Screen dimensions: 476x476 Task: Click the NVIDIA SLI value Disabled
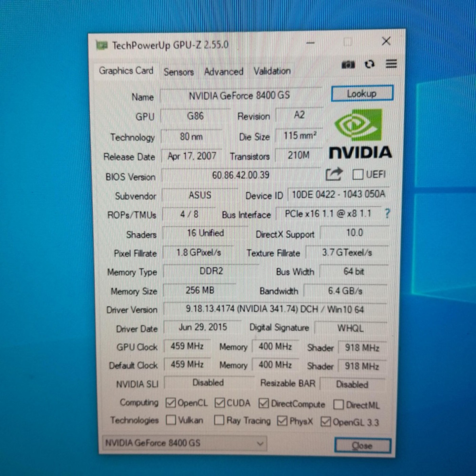(209, 383)
